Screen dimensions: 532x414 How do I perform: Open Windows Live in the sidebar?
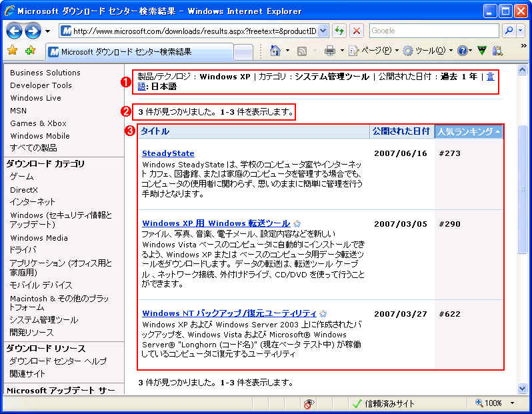35,98
